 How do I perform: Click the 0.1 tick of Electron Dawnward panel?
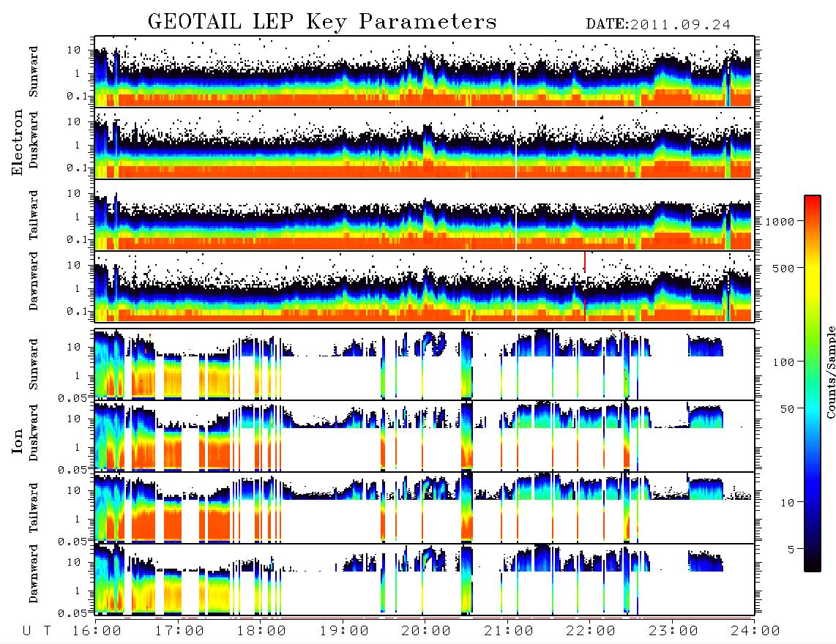[x=76, y=311]
